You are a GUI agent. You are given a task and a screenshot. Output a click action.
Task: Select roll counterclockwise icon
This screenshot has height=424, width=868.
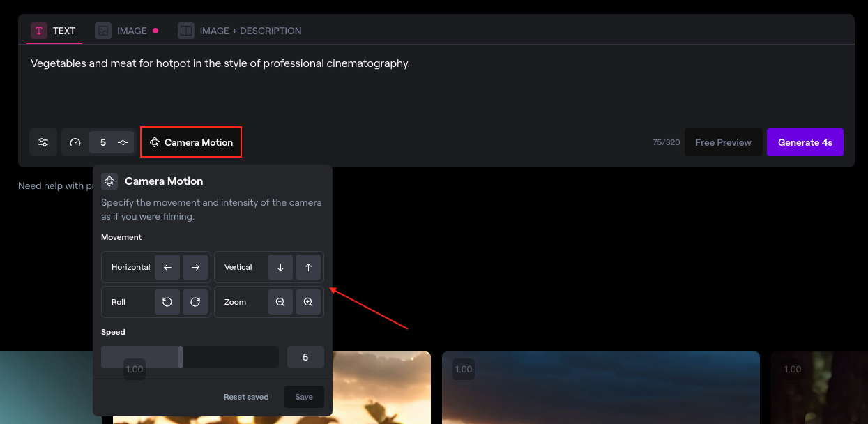pos(167,302)
